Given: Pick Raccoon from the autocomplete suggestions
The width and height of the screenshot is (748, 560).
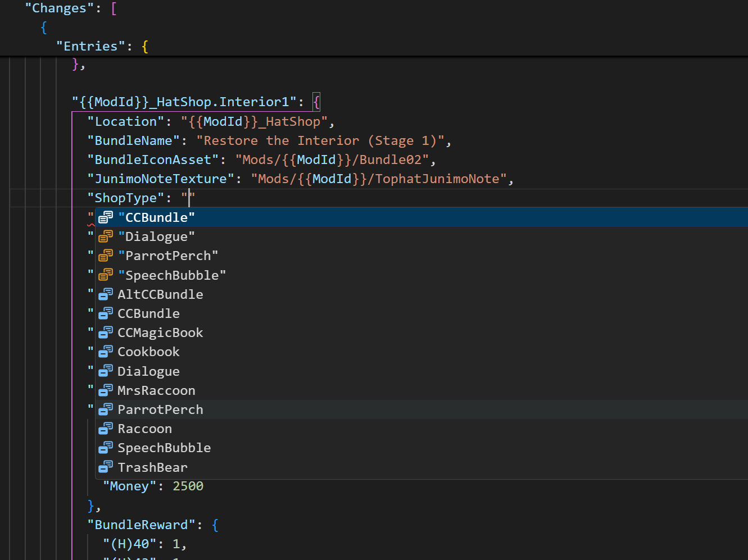Looking at the screenshot, I should 144,428.
